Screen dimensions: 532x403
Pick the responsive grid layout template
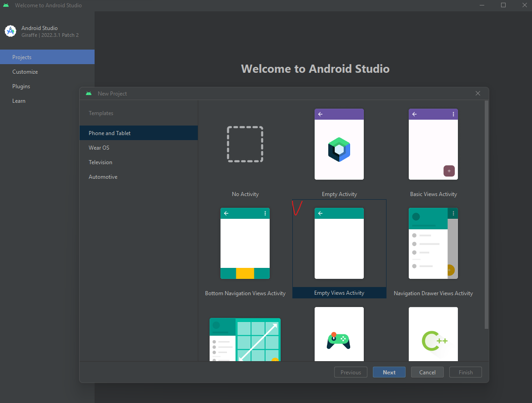point(245,339)
